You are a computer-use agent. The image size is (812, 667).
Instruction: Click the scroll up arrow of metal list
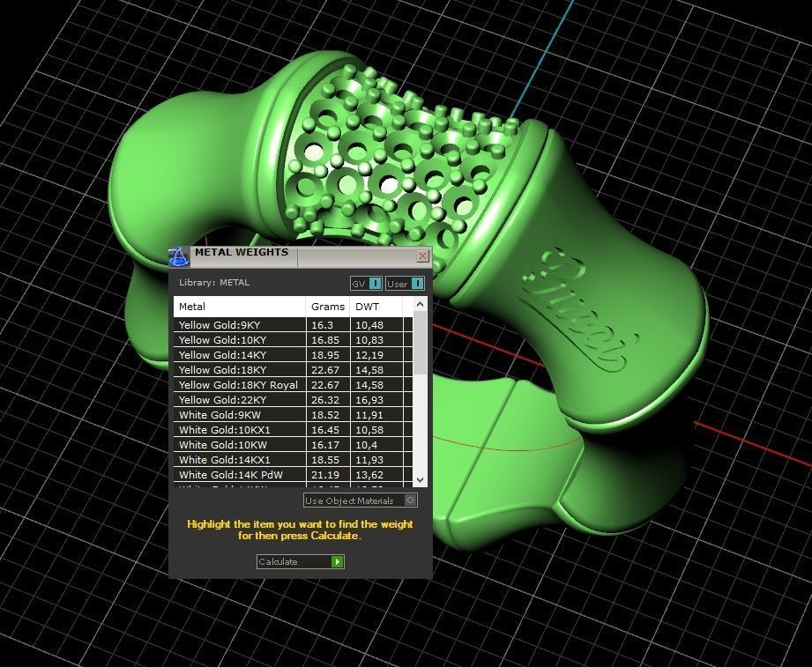pyautogui.click(x=420, y=305)
